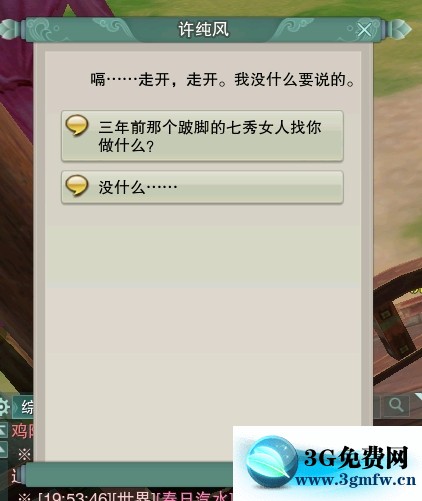This screenshot has width=422, height=501.
Task: Close the 许纯风 dialogue window
Action: coord(364,30)
